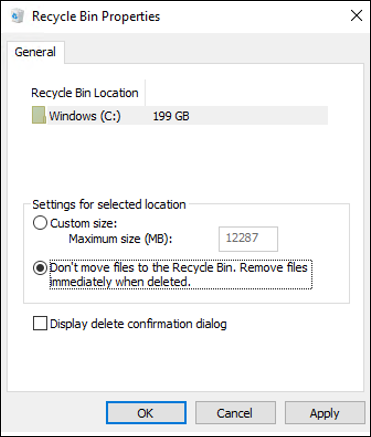The image size is (371, 437).
Task: Open the General tab
Action: (x=35, y=52)
